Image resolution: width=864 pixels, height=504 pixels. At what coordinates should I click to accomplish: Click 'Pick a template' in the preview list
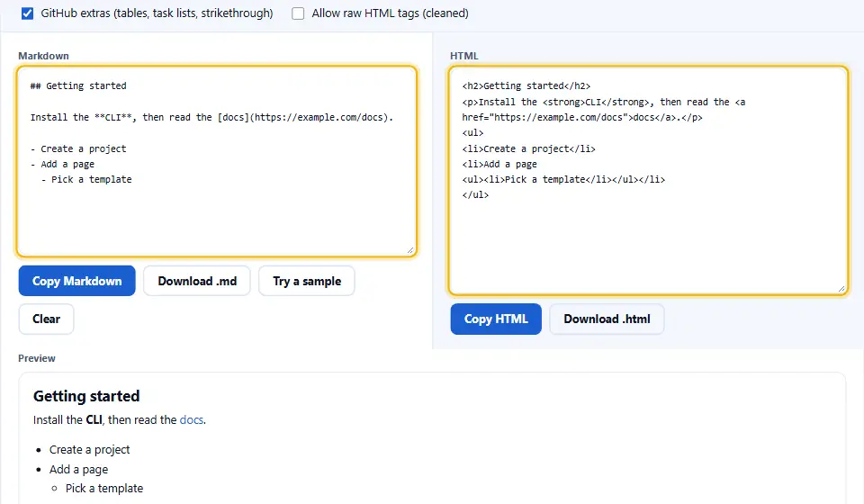point(104,488)
